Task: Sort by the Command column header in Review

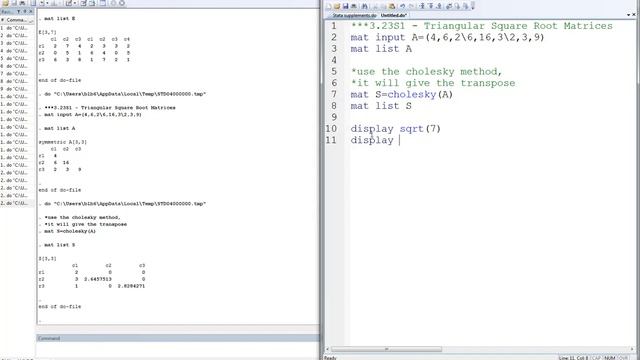Action: [x=18, y=20]
